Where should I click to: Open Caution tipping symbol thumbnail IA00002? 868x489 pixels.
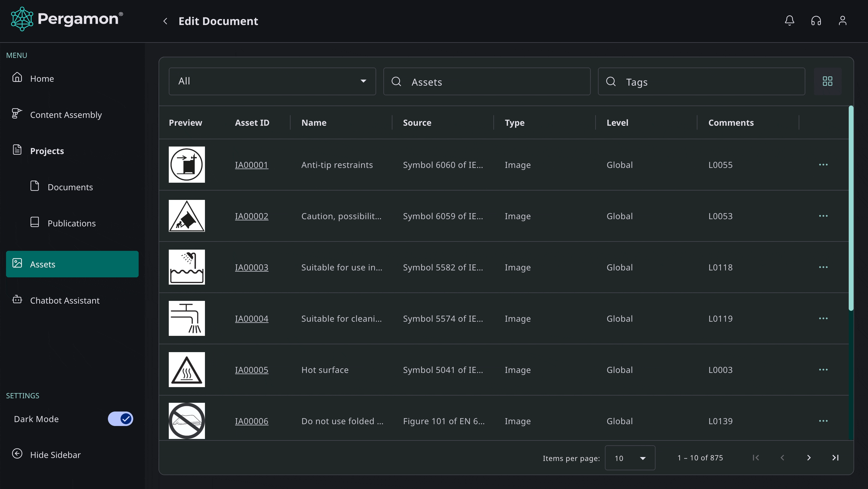point(187,216)
